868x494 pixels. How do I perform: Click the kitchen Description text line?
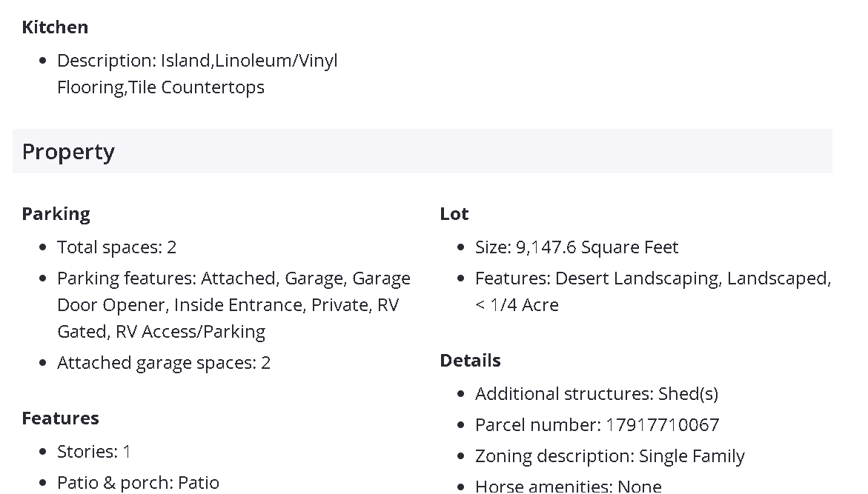point(197,61)
